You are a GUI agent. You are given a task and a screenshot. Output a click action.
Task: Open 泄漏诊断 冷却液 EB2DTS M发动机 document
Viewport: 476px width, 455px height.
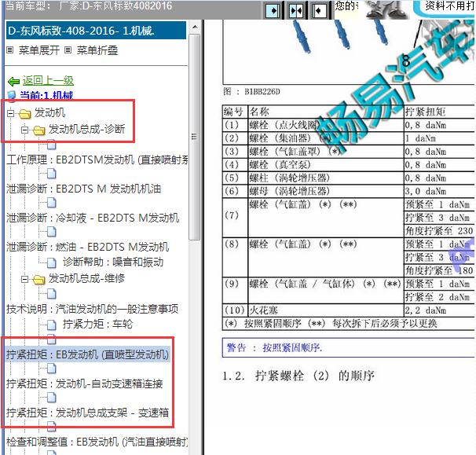point(93,218)
